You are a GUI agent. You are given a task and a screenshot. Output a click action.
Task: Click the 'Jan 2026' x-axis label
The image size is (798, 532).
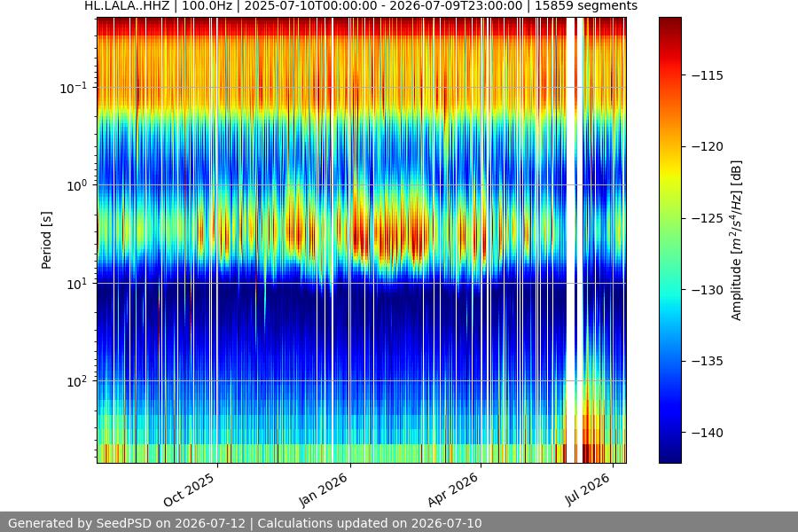[x=324, y=489]
